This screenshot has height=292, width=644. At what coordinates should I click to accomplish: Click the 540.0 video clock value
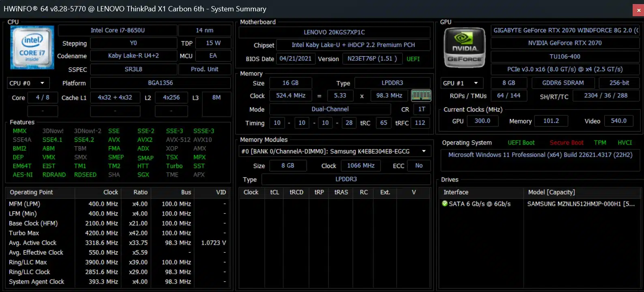tap(619, 121)
